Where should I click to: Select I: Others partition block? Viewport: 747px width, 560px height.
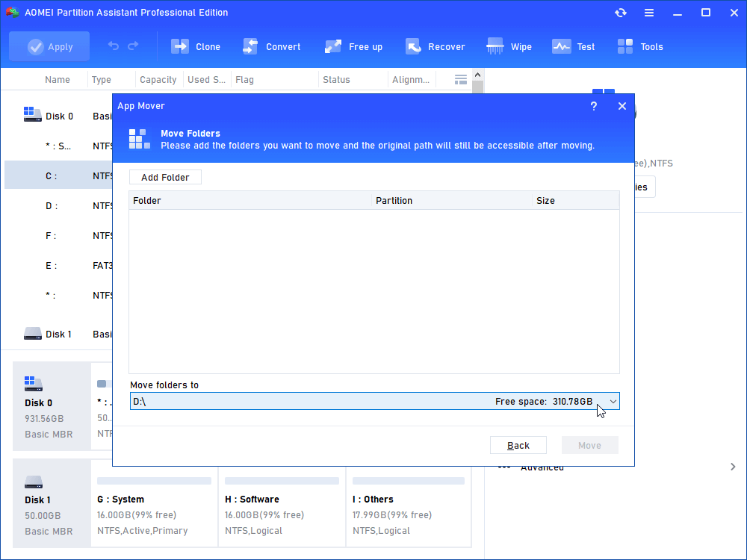pyautogui.click(x=409, y=507)
